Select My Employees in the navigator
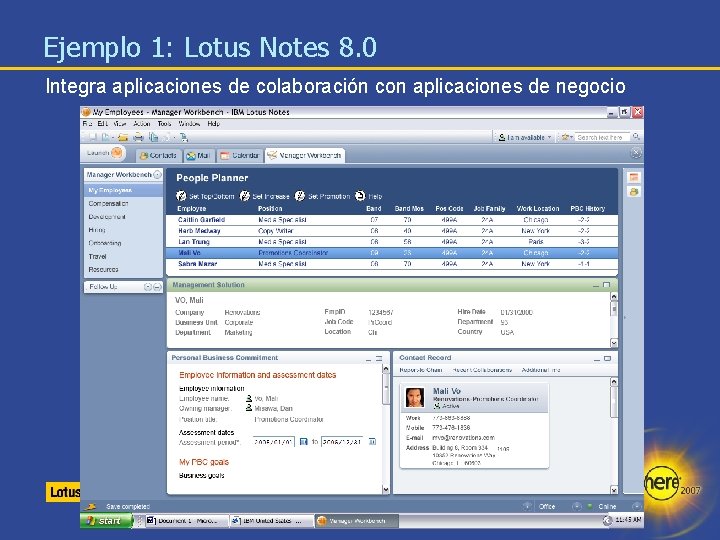 123,190
